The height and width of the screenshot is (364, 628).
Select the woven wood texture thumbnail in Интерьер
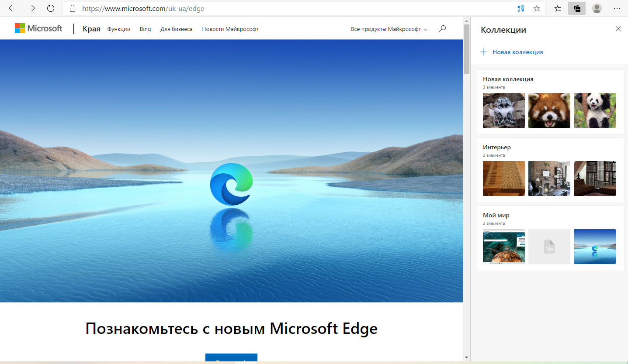tap(504, 179)
